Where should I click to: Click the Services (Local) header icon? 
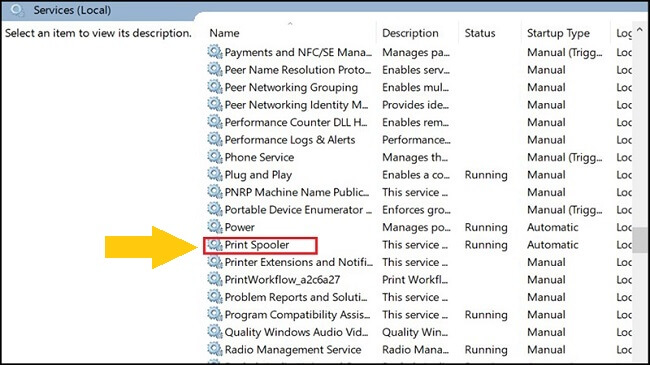click(17, 10)
